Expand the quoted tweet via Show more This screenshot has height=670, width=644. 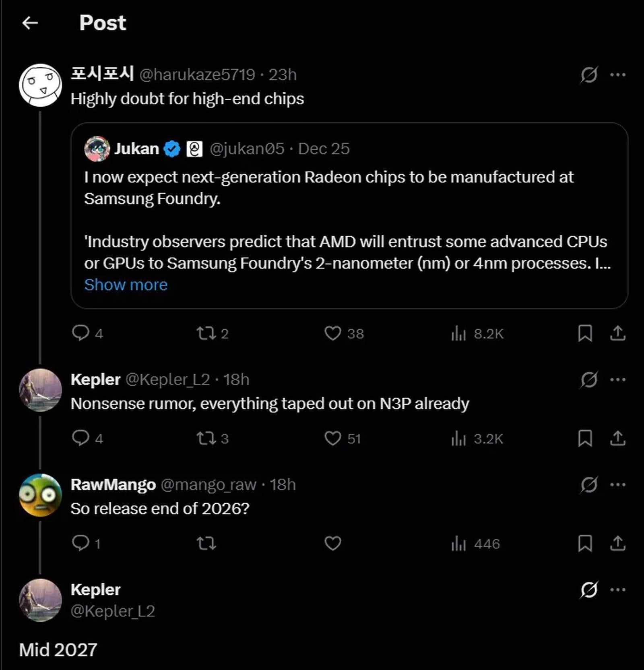coord(126,285)
